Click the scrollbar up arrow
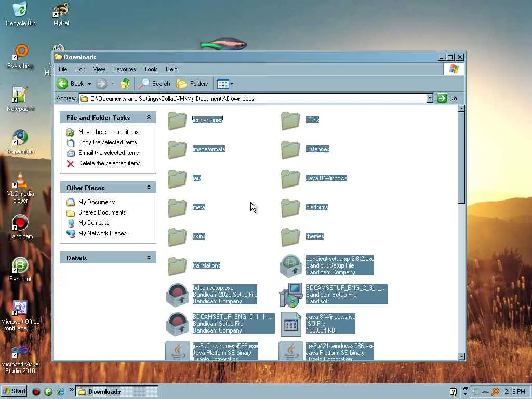Screen dimensions: 532x399 point(461,109)
